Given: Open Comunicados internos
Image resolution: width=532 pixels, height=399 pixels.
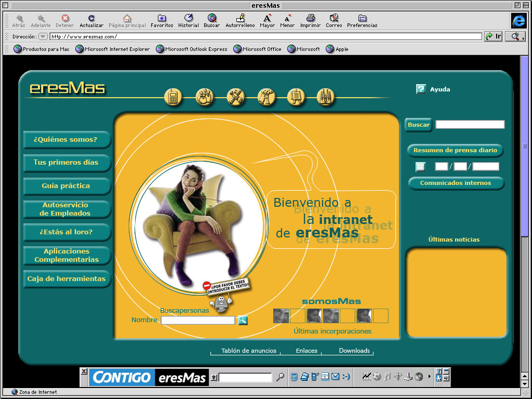Looking at the screenshot, I should pyautogui.click(x=455, y=183).
